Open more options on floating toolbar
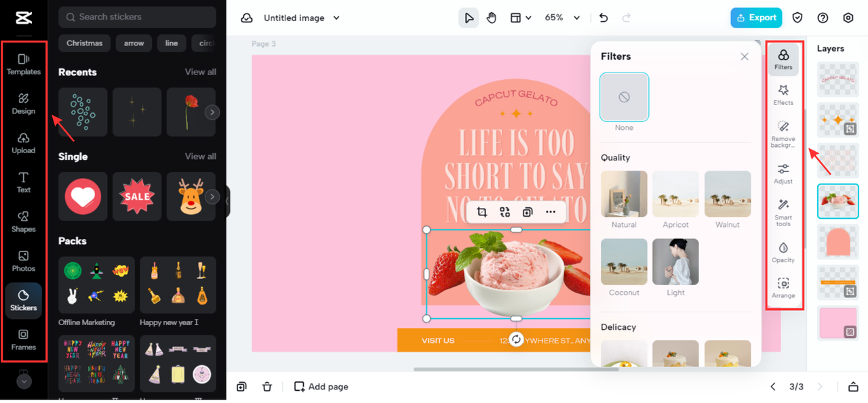This screenshot has width=868, height=403. coord(551,212)
